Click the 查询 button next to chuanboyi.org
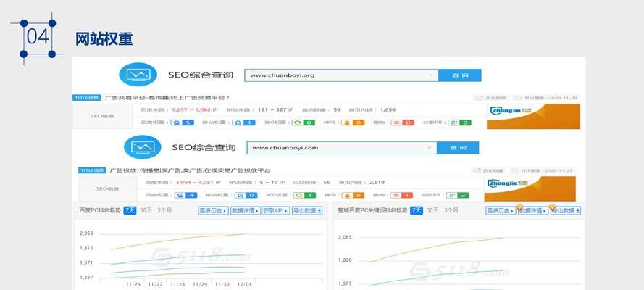Image resolution: width=644 pixels, height=290 pixels. [459, 75]
